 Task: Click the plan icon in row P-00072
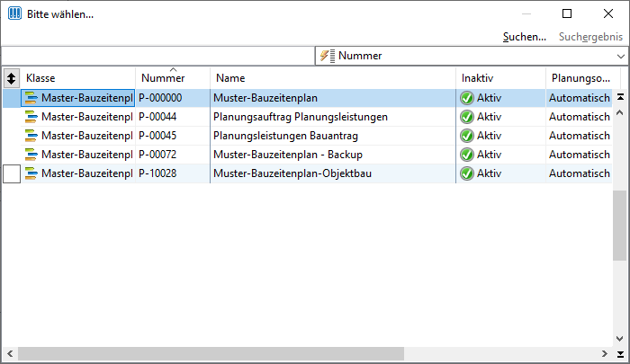tap(31, 155)
